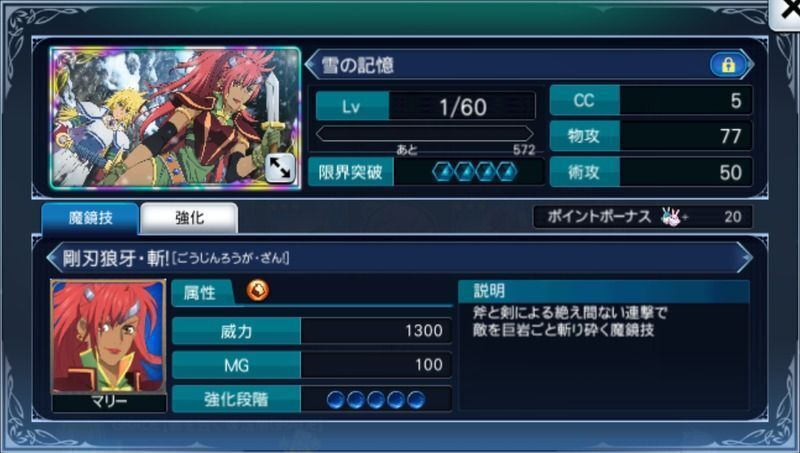
Task: Select the 魔鏡技 tab
Action: pos(90,218)
